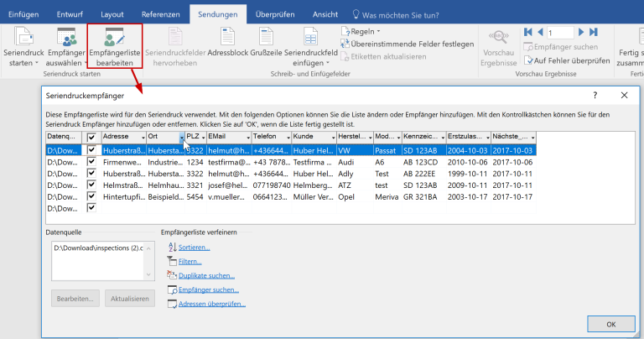Click the Seriendruckfeld einfügen icon

[310, 48]
